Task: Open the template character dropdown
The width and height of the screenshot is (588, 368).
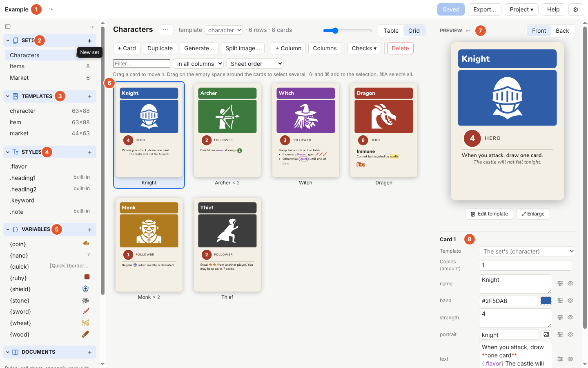Action: pos(224,30)
